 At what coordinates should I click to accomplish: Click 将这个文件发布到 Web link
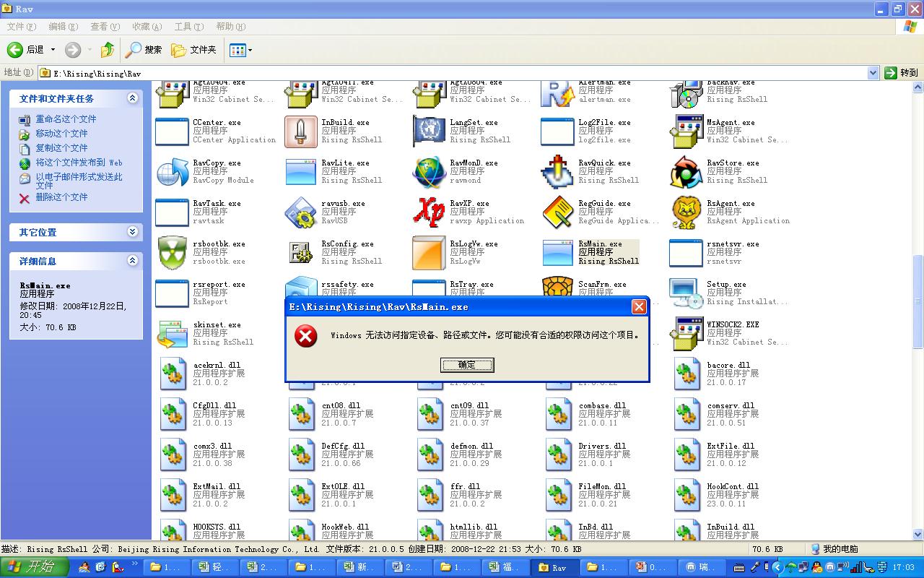[x=79, y=163]
